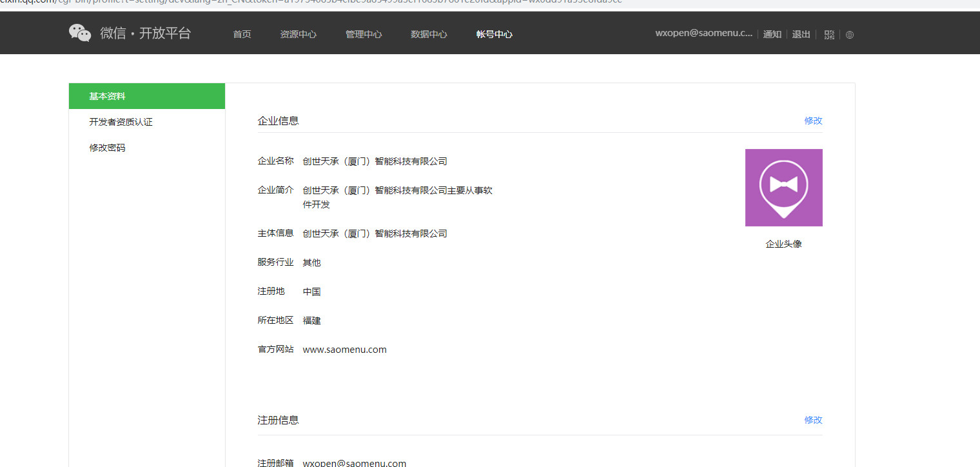The height and width of the screenshot is (467, 980).
Task: Click the 企业名称 value 创世天承（厦门）智能科技有限公司
Action: [375, 161]
